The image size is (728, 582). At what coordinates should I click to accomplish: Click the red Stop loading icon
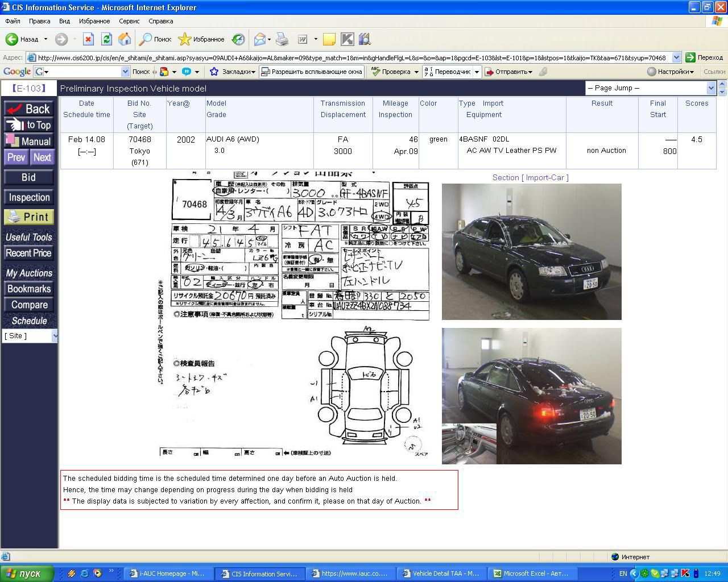click(x=88, y=39)
